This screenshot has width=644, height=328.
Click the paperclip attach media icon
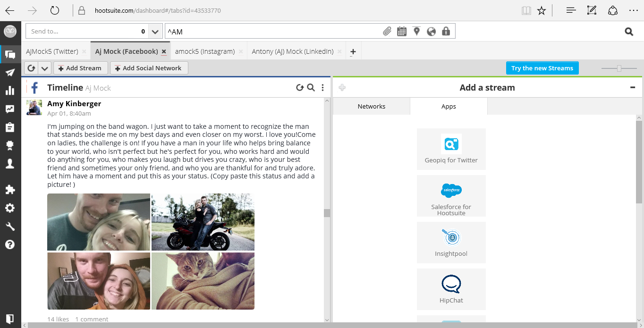tap(387, 32)
